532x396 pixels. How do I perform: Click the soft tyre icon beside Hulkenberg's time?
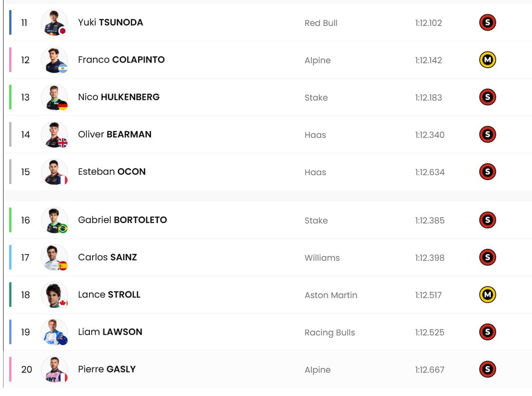[x=488, y=97]
